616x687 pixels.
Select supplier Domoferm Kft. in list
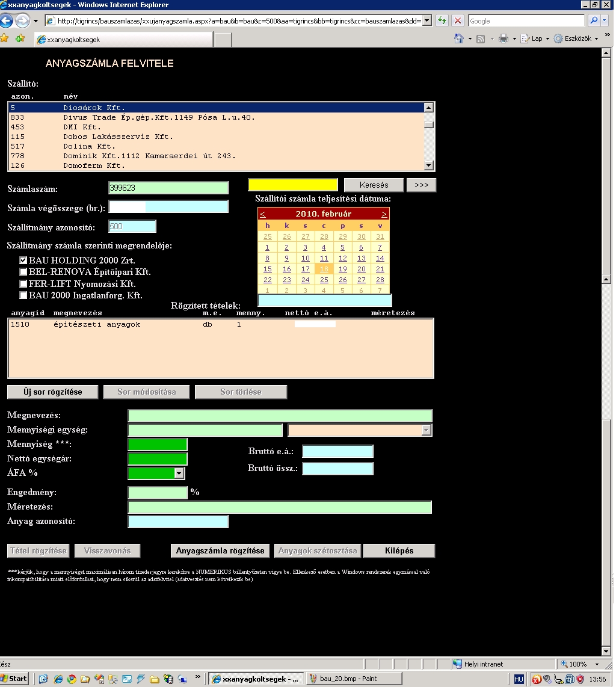point(217,165)
